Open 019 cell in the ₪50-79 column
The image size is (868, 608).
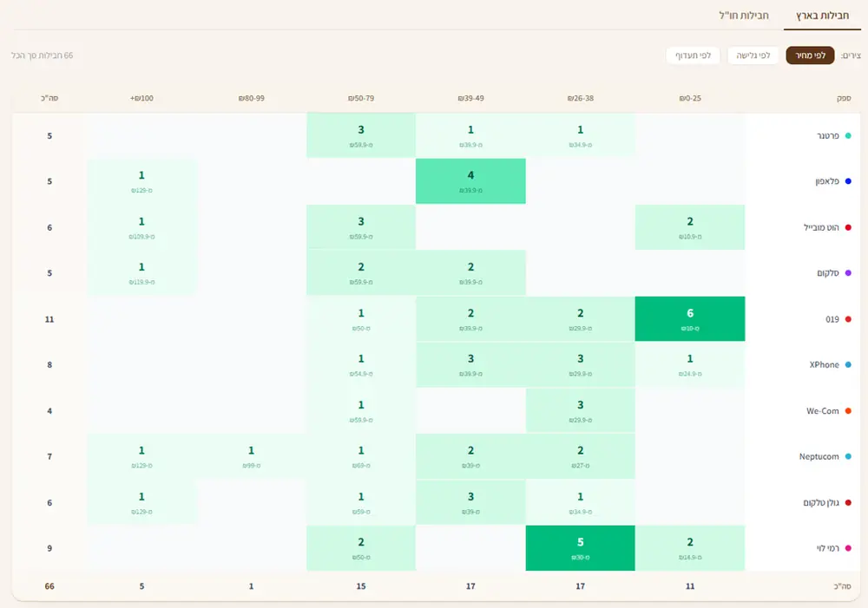[x=361, y=318]
